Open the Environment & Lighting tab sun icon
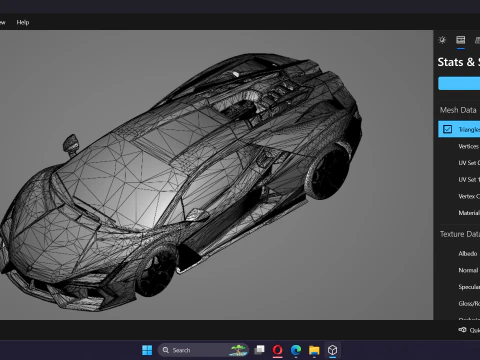Viewport: 480px width, 360px height. coord(442,40)
